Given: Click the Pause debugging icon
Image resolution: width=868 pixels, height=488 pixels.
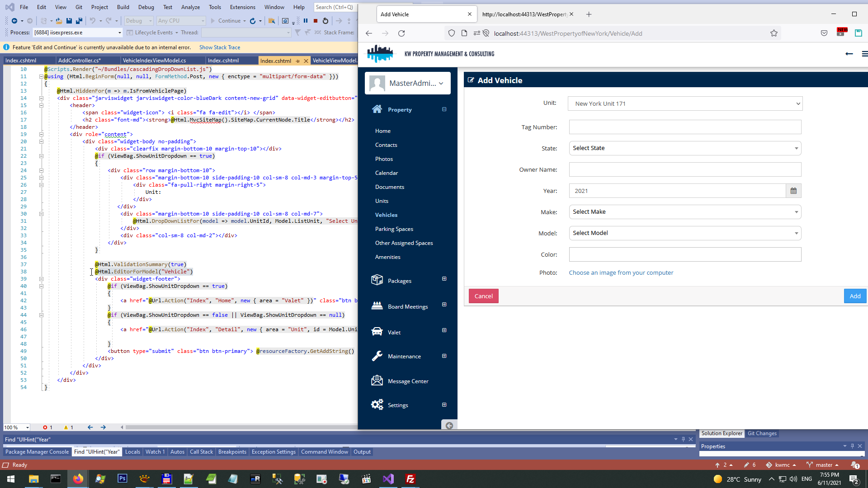Looking at the screenshot, I should [x=306, y=21].
